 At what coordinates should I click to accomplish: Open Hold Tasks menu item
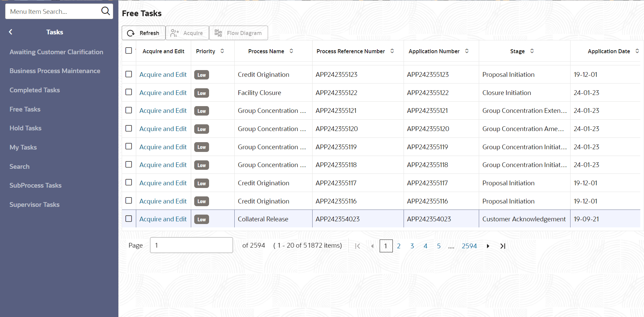[x=25, y=128]
